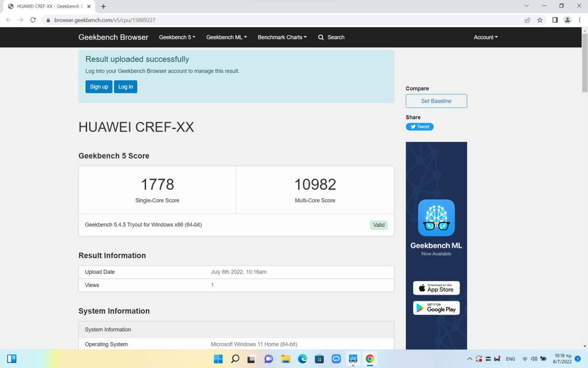588x368 pixels.
Task: Reload the Geekbench results page
Action: pyautogui.click(x=33, y=20)
